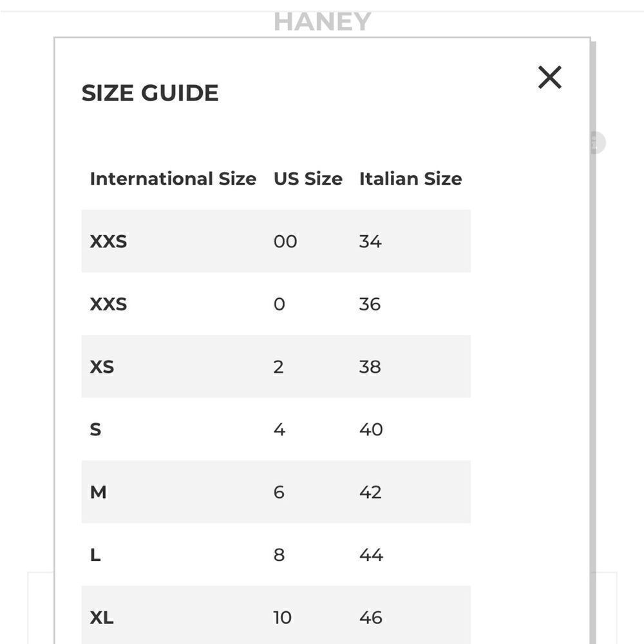Viewport: 644px width, 644px height.
Task: Click the M size label
Action: tap(98, 492)
